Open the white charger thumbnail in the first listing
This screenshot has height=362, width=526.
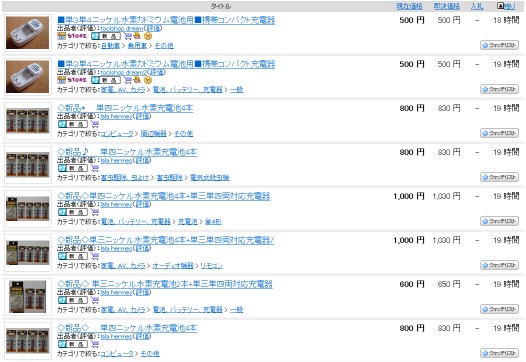tap(28, 33)
